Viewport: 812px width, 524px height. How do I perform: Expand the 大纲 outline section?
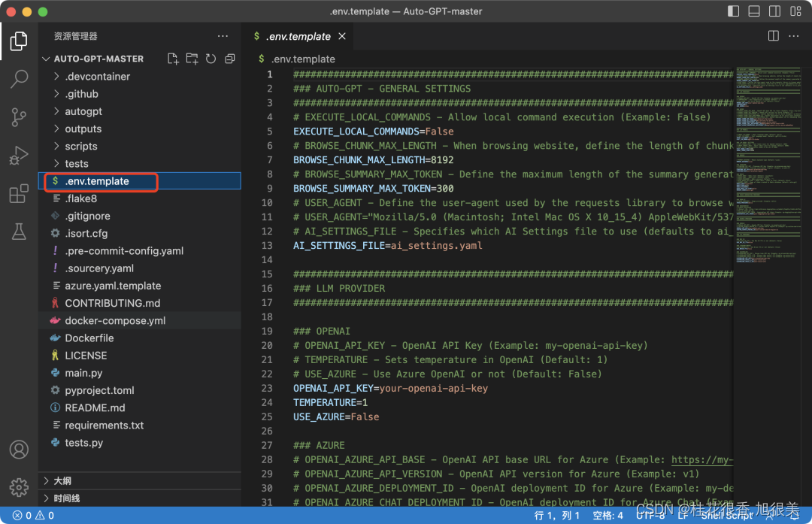point(140,480)
